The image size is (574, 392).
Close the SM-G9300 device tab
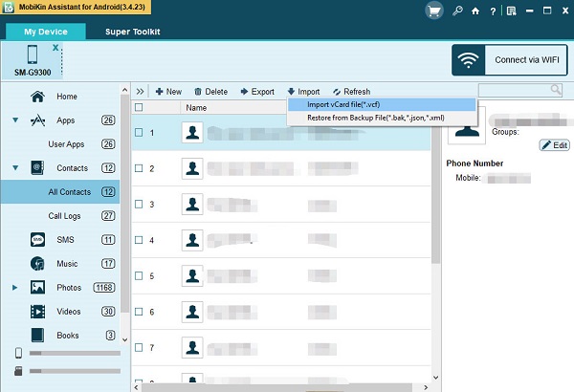[55, 48]
